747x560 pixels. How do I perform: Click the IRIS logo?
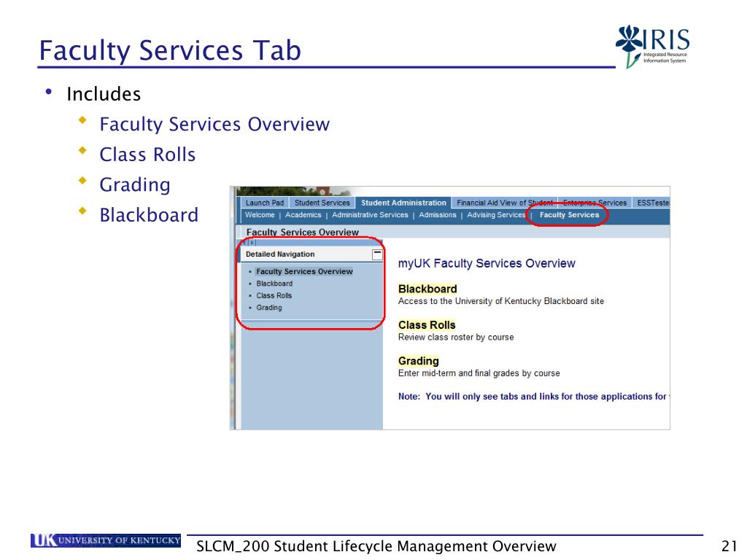coord(652,46)
